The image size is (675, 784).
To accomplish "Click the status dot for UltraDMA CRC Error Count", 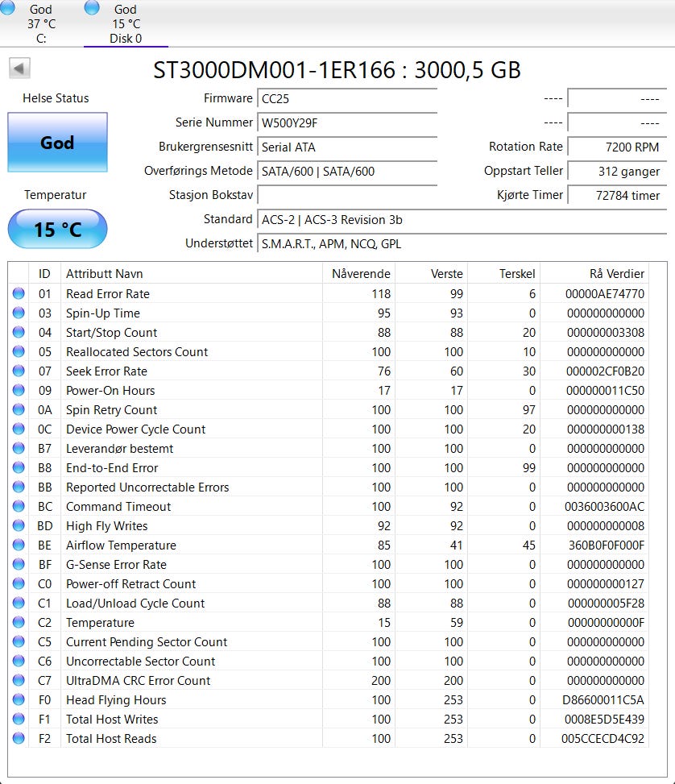I will tap(19, 680).
